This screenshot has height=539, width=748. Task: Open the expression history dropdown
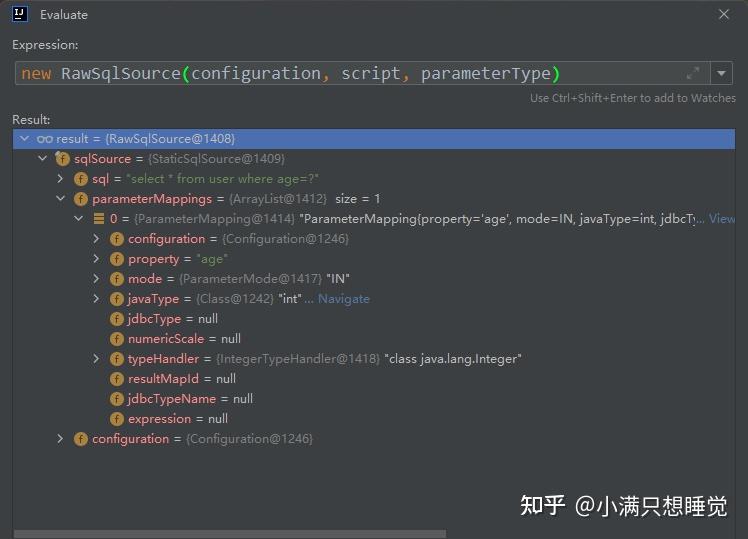click(x=723, y=73)
